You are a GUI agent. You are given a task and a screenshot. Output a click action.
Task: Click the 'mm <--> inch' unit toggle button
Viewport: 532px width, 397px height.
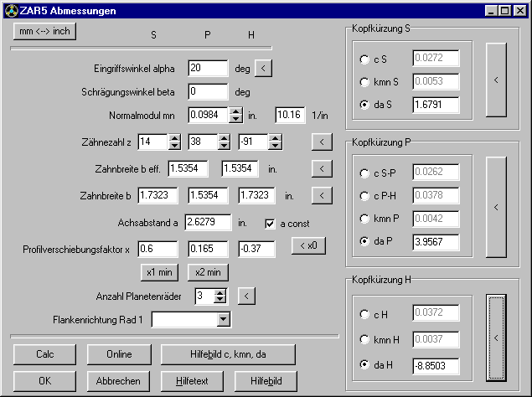(x=44, y=31)
